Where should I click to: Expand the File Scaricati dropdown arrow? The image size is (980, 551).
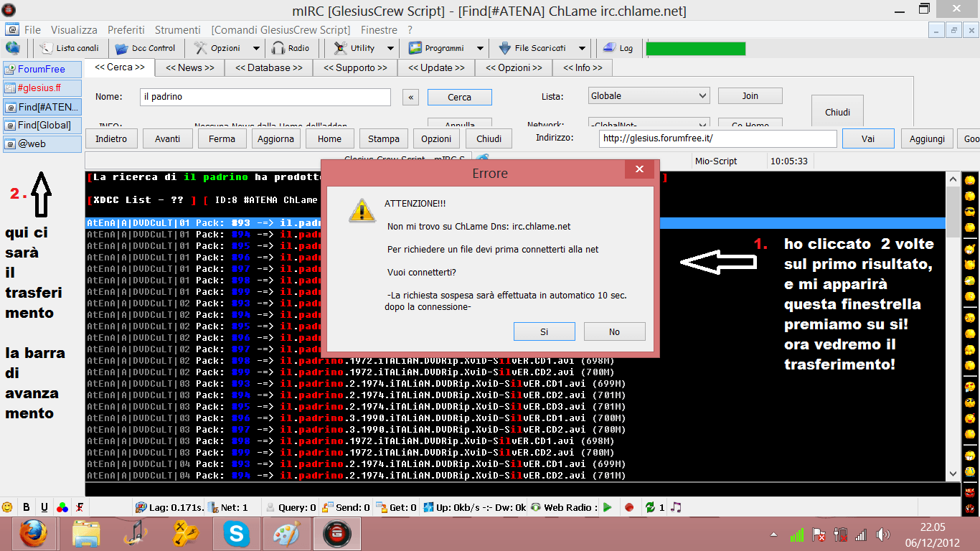[582, 48]
